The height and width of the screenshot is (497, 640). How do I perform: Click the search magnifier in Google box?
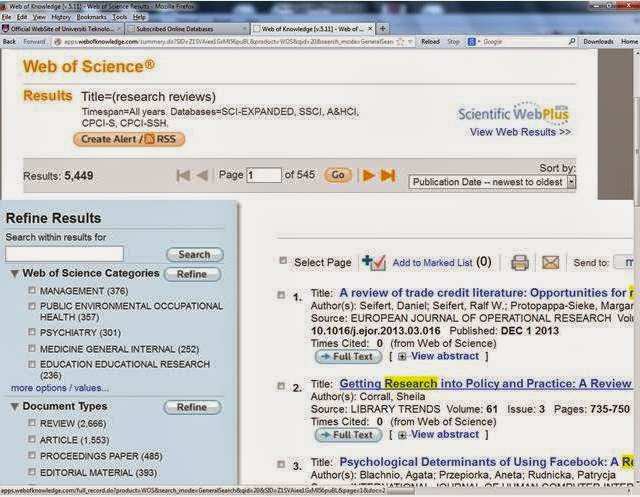pyautogui.click(x=572, y=41)
